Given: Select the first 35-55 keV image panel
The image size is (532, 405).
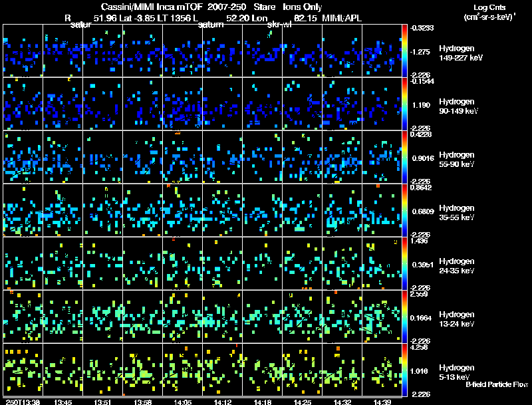Looking at the screenshot, I should (x=23, y=210).
